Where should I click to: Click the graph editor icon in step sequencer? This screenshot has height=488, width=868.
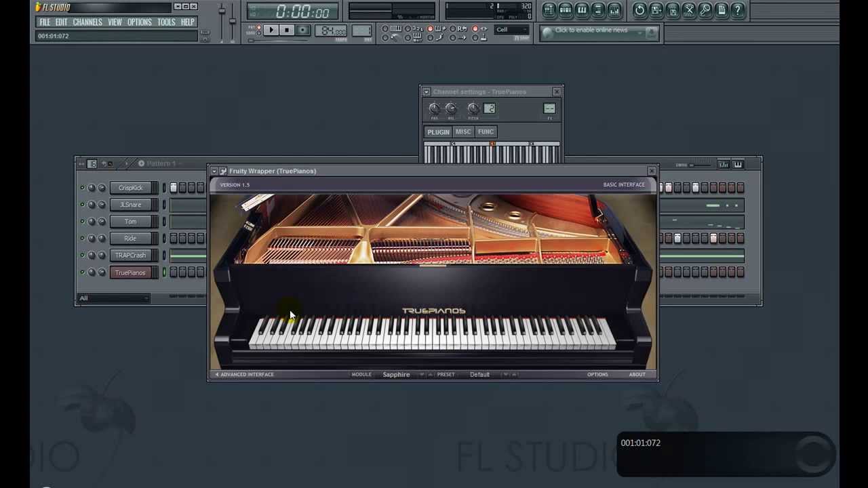pos(724,164)
